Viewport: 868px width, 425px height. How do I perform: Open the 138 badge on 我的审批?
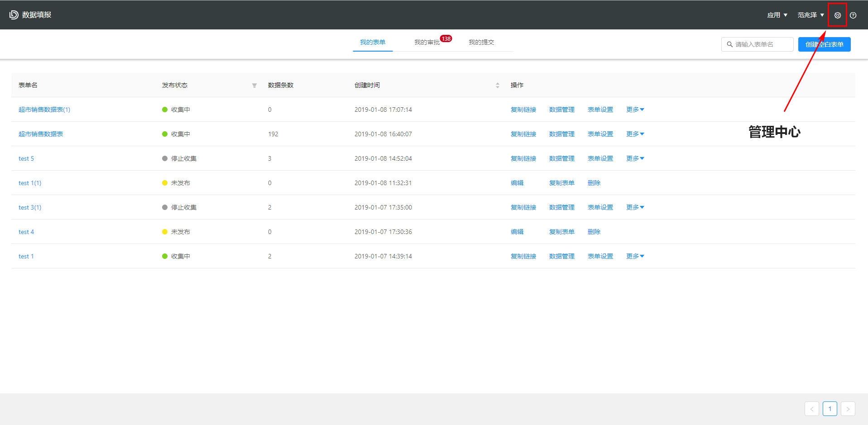click(x=446, y=38)
